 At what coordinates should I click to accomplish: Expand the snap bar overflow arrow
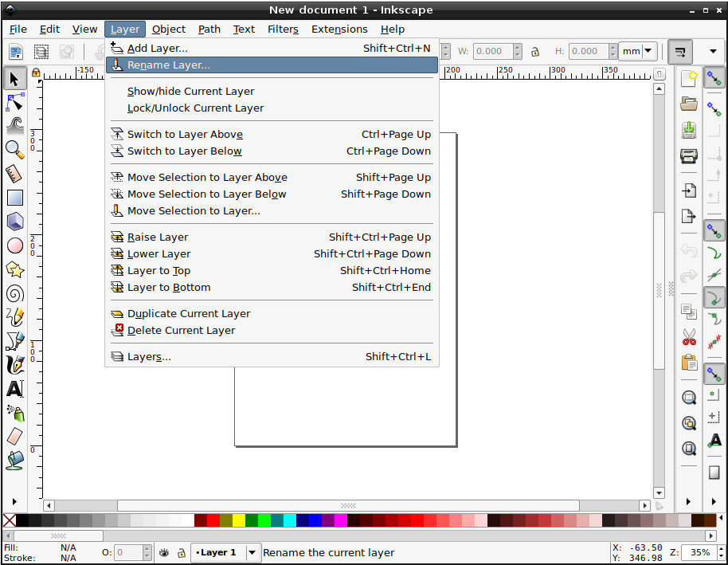pyautogui.click(x=714, y=501)
